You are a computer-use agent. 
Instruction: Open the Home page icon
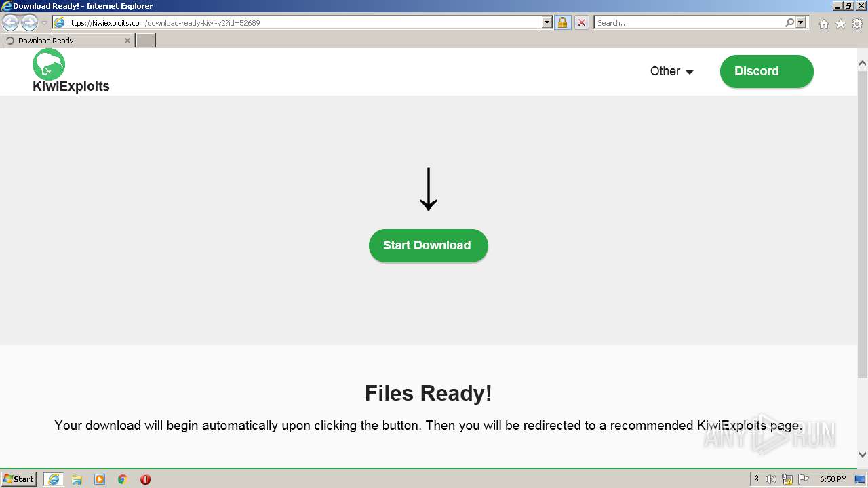tap(823, 24)
